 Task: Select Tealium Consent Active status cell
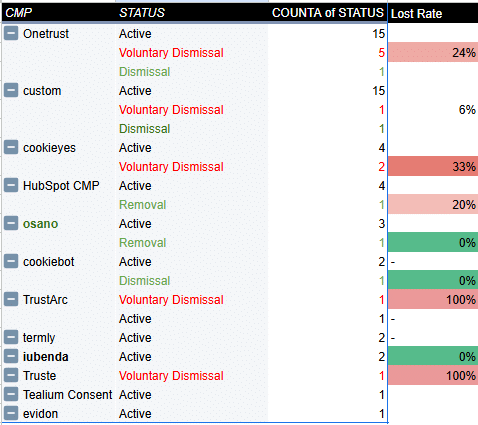pyautogui.click(x=192, y=395)
